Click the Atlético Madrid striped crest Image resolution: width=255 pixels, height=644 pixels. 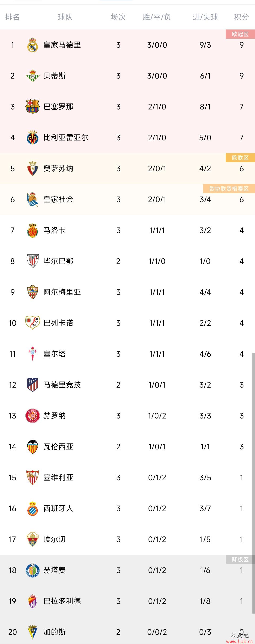[x=33, y=385]
